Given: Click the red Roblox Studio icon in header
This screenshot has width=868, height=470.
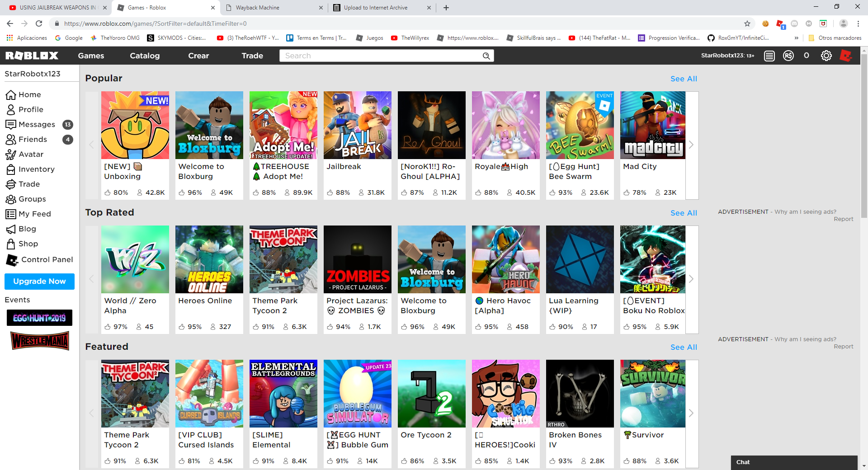Looking at the screenshot, I should [846, 56].
